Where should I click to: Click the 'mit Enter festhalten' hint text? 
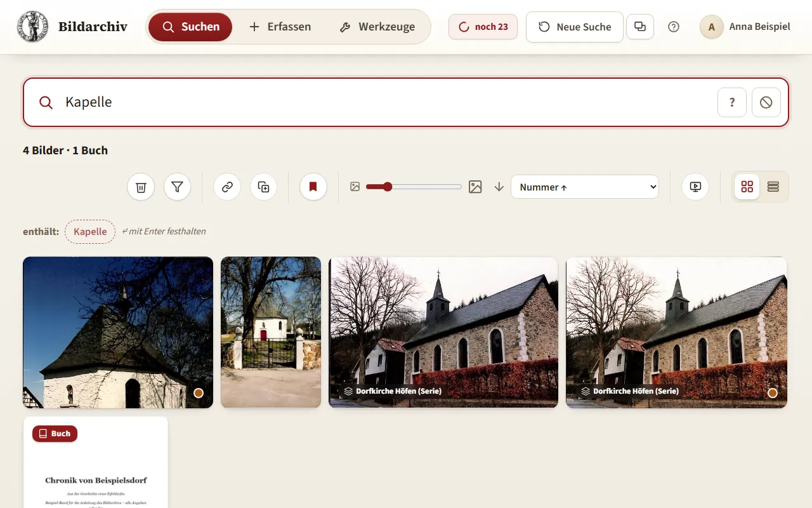[164, 231]
